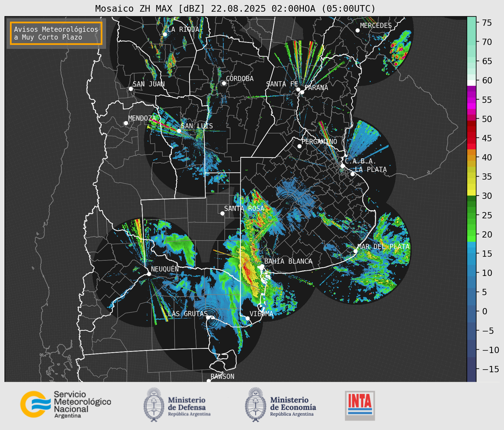Image resolution: width=504 pixels, height=430 pixels.
Task: Click the Viedma city marker dot
Action: pos(247,318)
